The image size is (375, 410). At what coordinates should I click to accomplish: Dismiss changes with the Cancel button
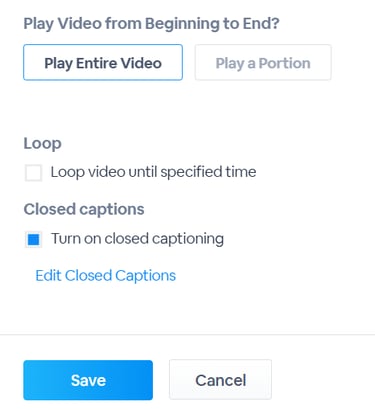coord(220,380)
